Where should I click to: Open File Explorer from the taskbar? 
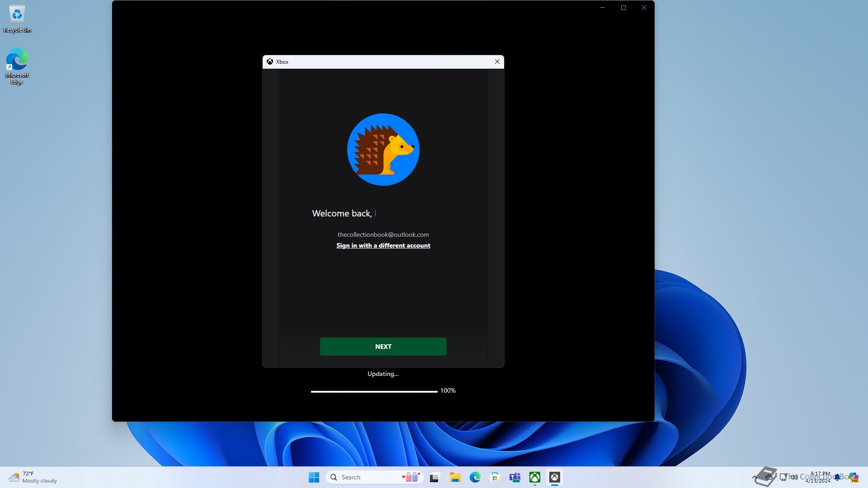455,477
